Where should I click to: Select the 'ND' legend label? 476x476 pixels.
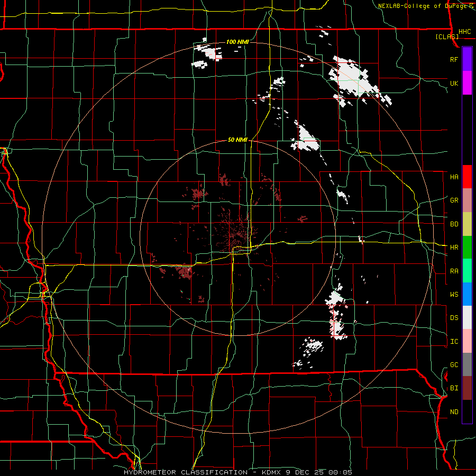454,412
